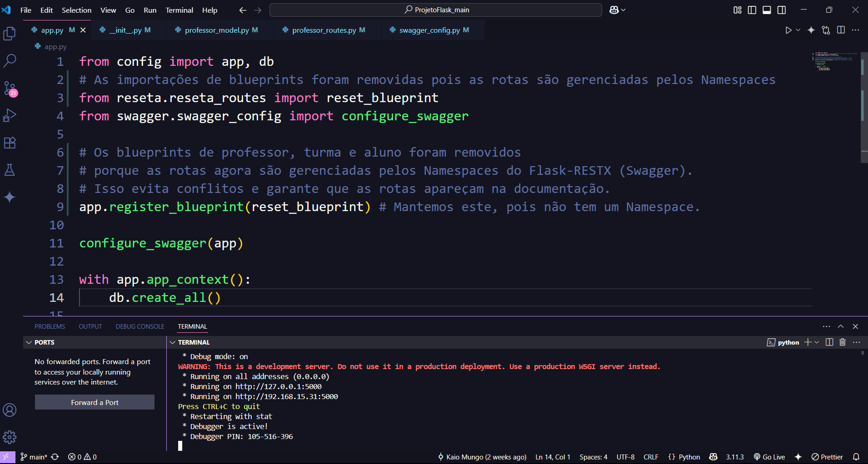
Task: Click the code minimap preview
Action: (x=834, y=61)
